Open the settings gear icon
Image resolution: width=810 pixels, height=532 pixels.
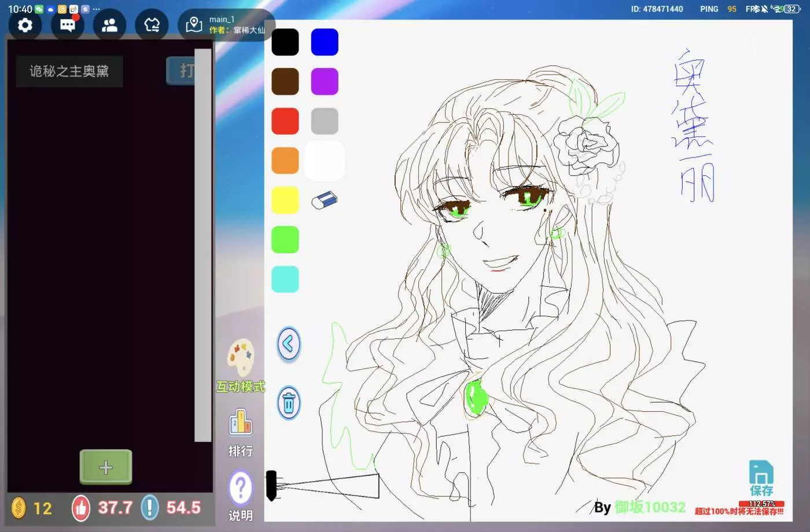coord(25,25)
